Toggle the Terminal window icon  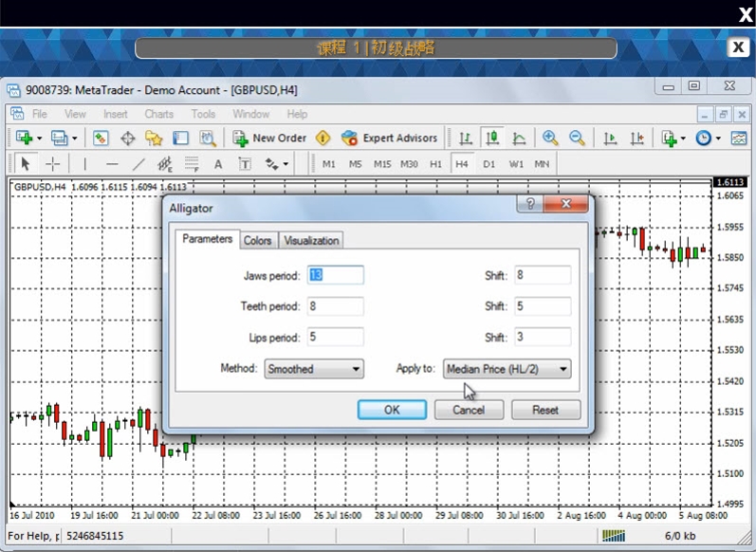click(180, 138)
